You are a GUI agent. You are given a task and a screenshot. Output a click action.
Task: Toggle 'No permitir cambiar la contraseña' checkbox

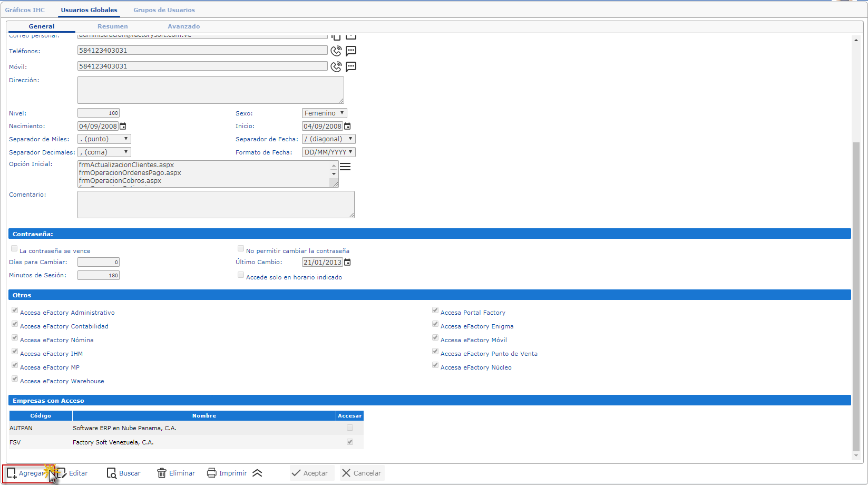(x=241, y=248)
